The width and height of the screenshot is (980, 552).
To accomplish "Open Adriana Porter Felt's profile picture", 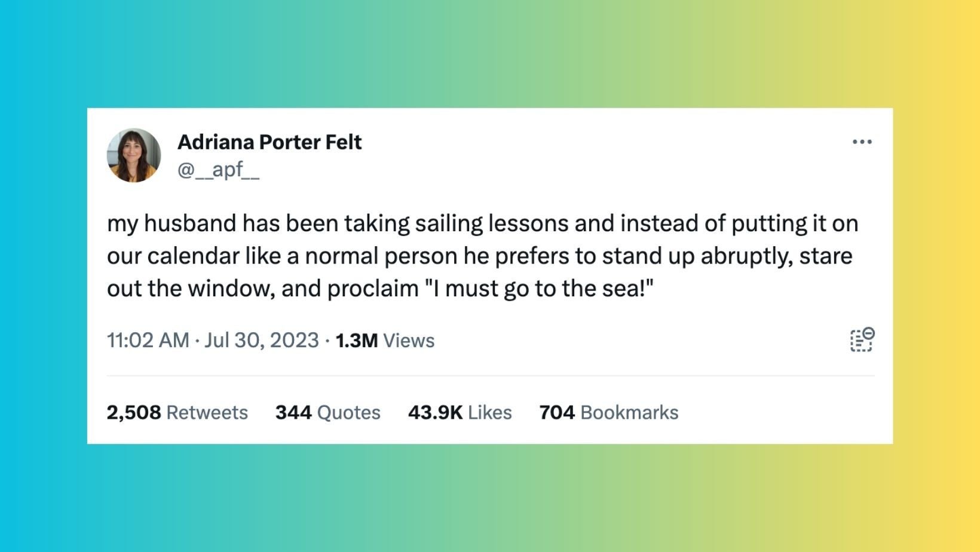I will click(x=134, y=155).
